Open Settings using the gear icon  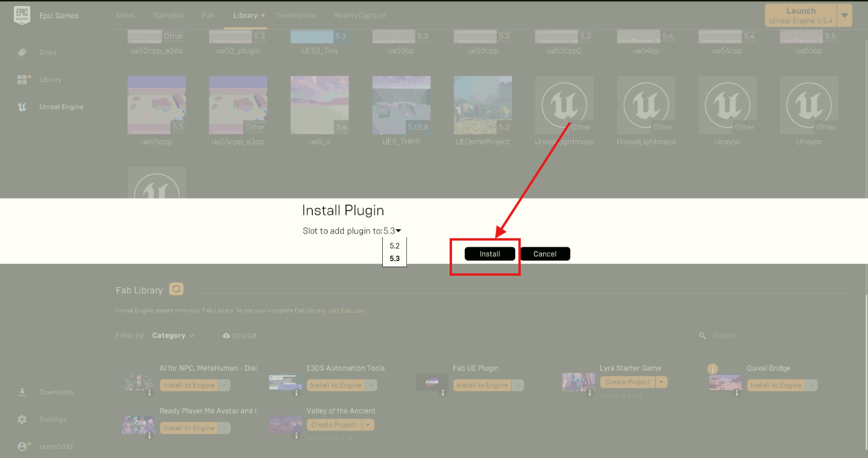coord(22,419)
